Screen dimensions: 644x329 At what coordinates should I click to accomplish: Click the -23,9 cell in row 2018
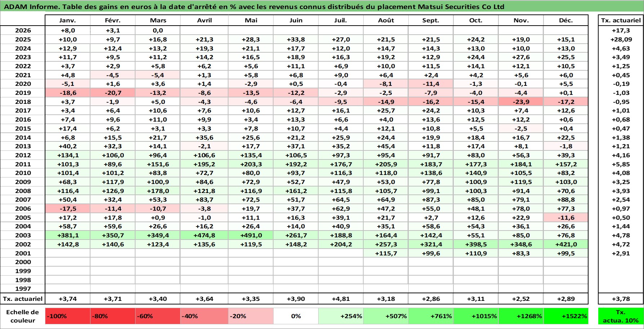pyautogui.click(x=521, y=102)
